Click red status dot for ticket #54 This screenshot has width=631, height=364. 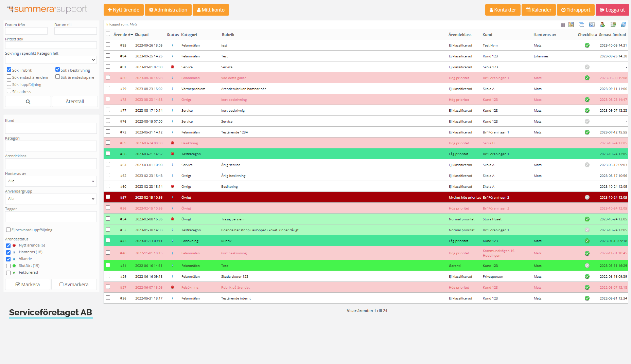(x=173, y=219)
